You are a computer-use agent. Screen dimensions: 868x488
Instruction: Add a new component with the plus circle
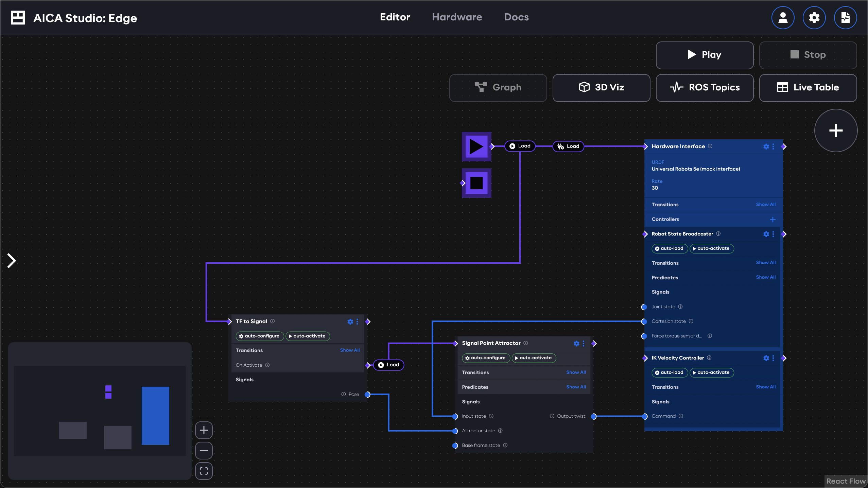(x=836, y=130)
